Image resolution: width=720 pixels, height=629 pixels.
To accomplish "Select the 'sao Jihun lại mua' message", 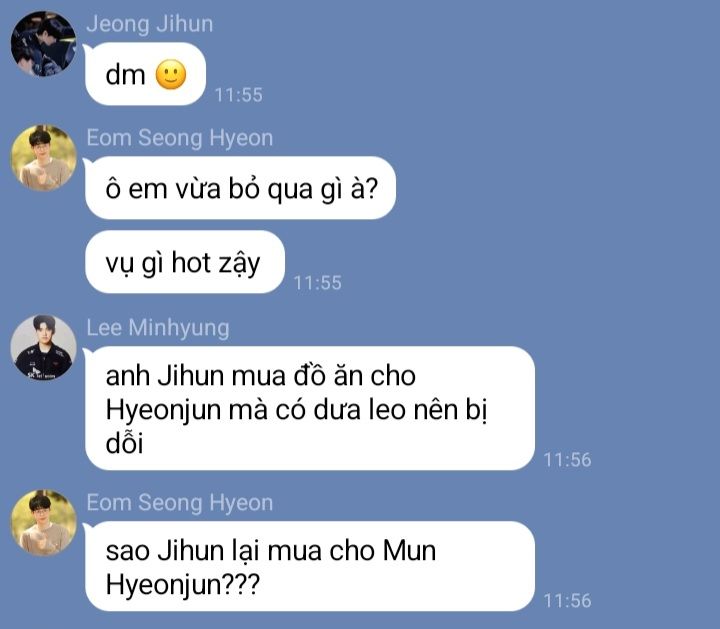I will 309,566.
